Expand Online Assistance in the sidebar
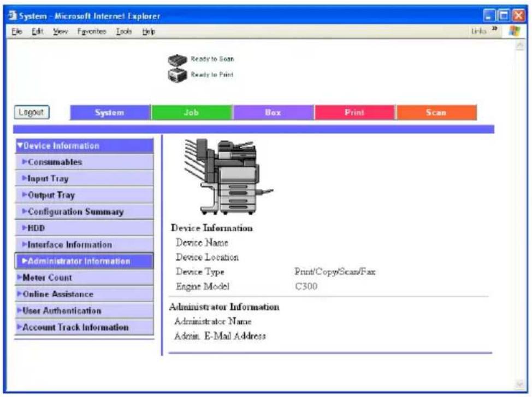This screenshot has width=532, height=397. tap(84, 294)
